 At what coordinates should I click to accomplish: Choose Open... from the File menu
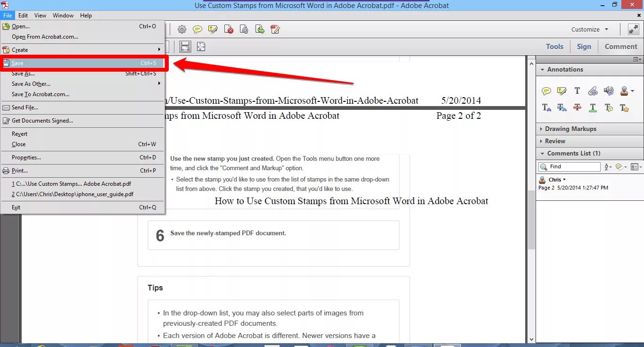click(83, 26)
